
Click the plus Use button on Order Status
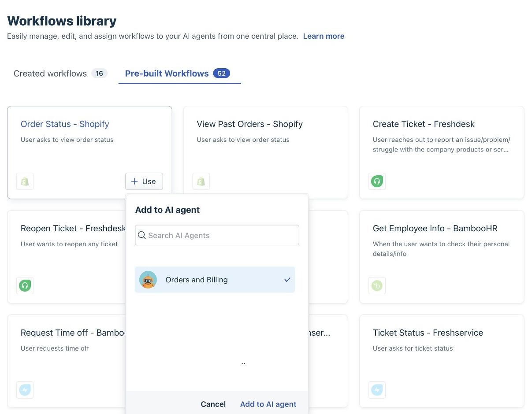coord(144,181)
